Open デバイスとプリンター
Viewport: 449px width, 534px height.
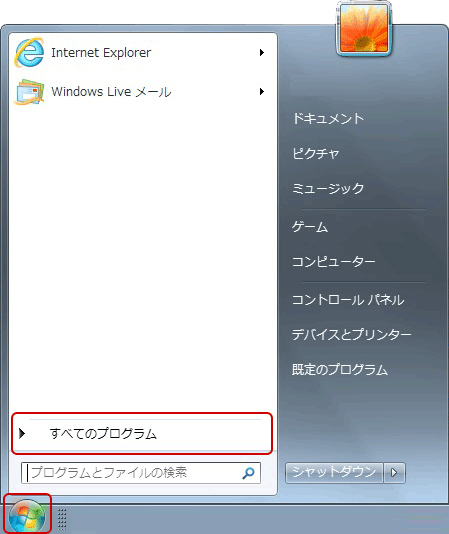click(352, 334)
